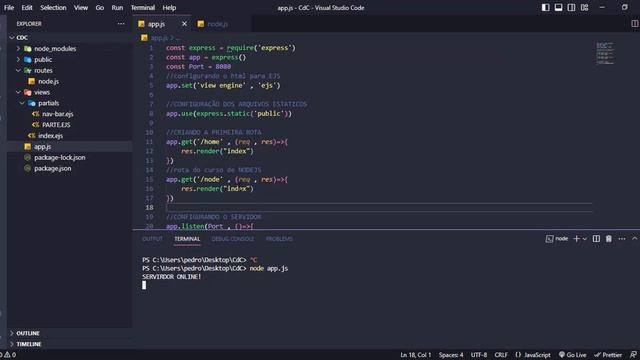Change indentation via Spaces: 4
The image size is (640, 360).
tap(451, 355)
